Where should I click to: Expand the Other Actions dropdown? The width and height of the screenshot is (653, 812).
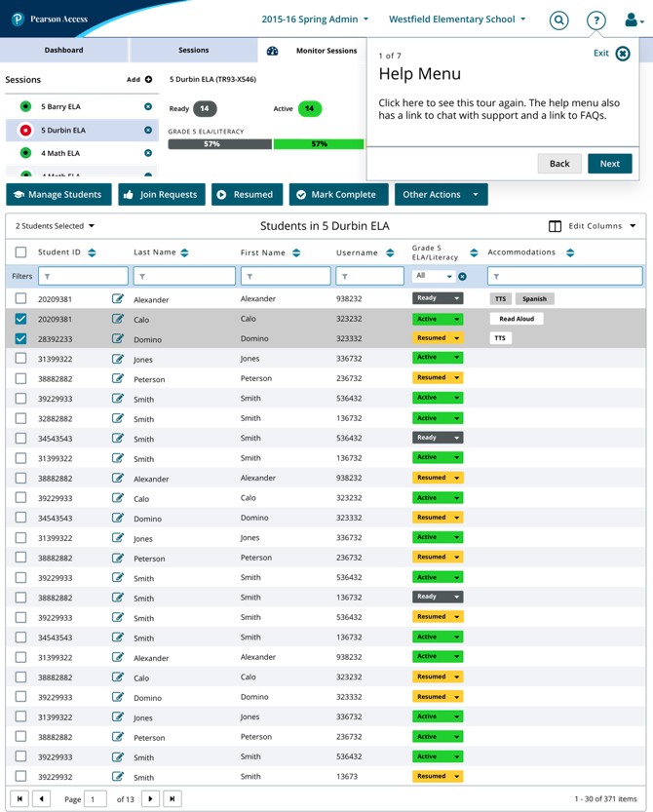[440, 195]
